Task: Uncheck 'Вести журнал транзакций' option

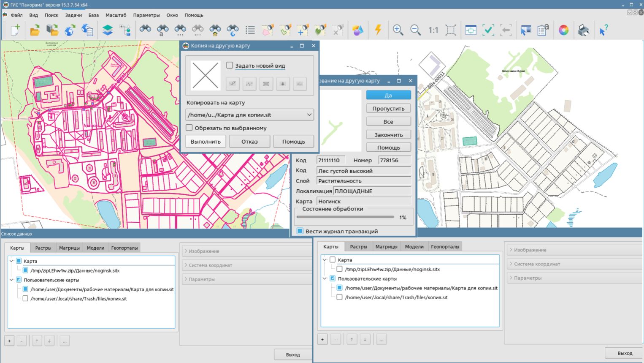Action: click(x=300, y=231)
